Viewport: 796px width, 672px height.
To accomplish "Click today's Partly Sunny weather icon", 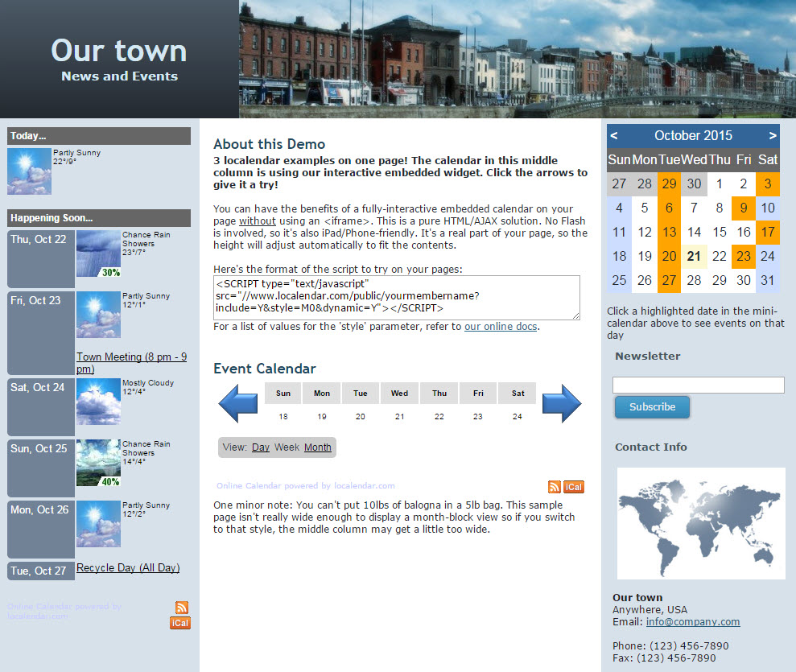I will (x=29, y=171).
